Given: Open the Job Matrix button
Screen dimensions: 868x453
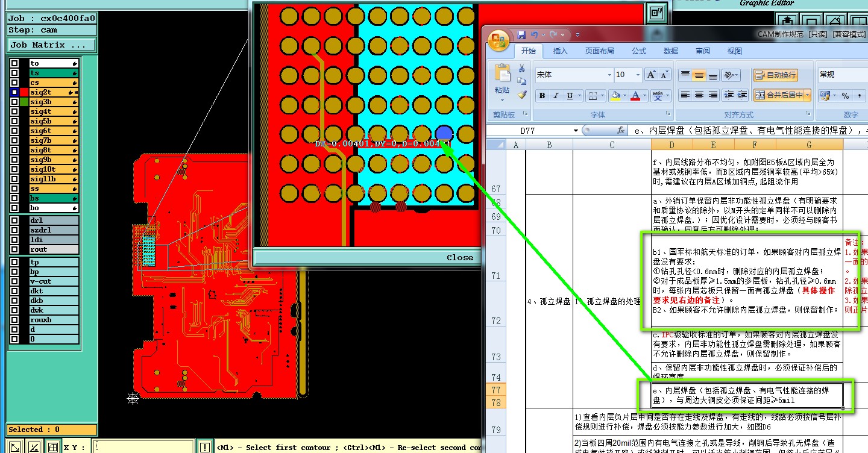Looking at the screenshot, I should click(52, 45).
